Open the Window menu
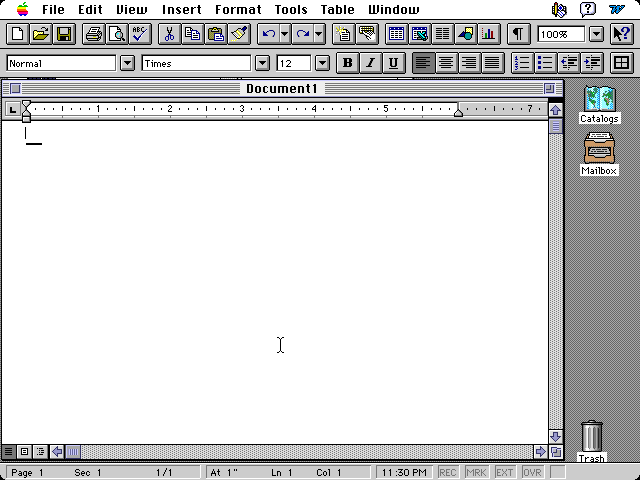 pyautogui.click(x=393, y=9)
